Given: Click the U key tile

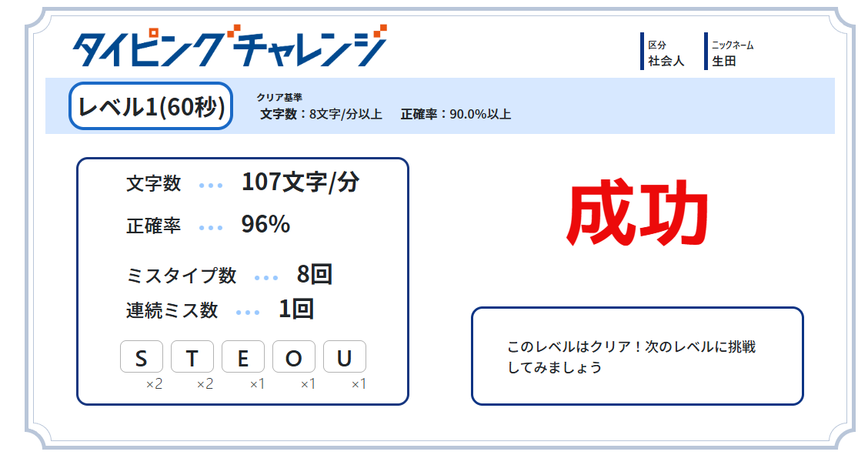Looking at the screenshot, I should click(x=345, y=357).
